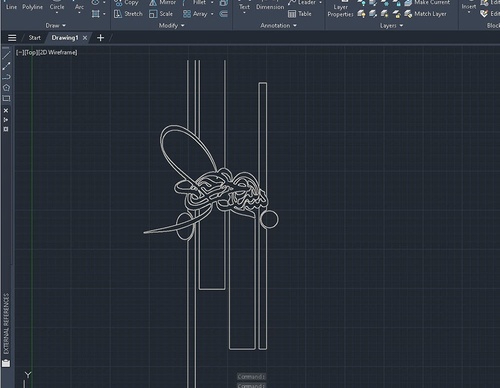Open the Array dropdown arrow

[x=212, y=14]
